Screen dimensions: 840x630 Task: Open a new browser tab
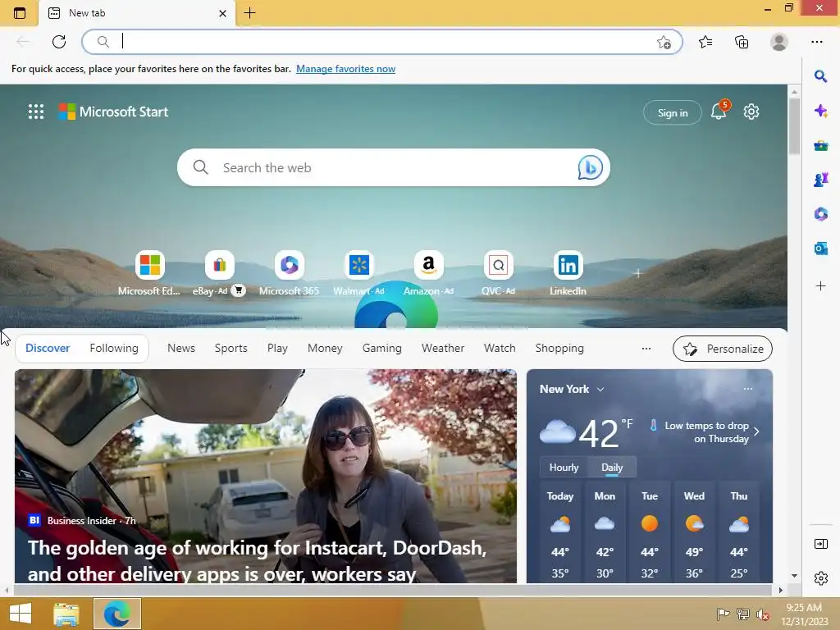pos(249,13)
